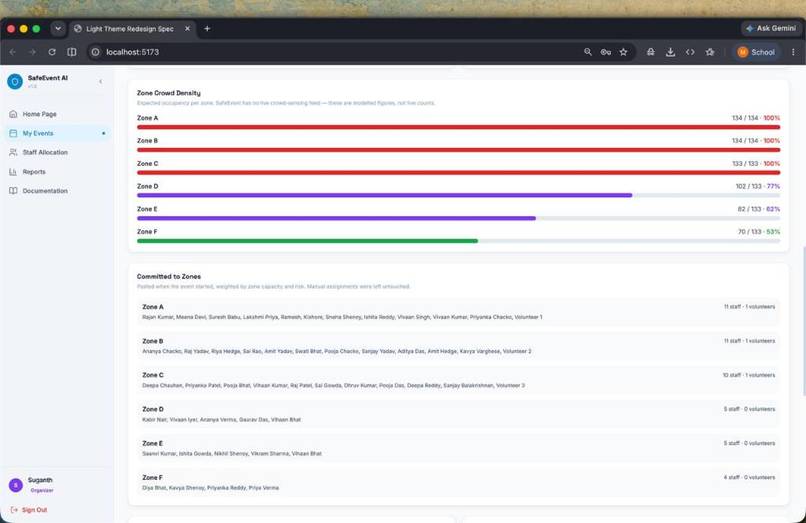This screenshot has width=806, height=523.
Task: Close the Light Theme Redesign Spec tab
Action: pyautogui.click(x=188, y=29)
